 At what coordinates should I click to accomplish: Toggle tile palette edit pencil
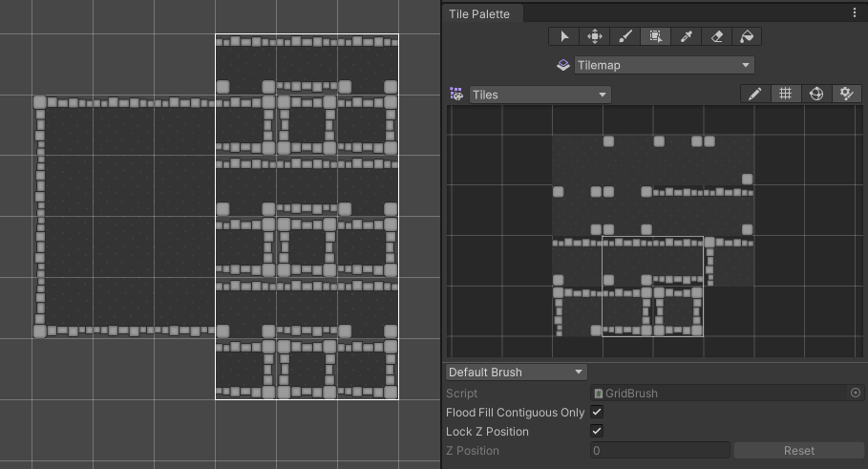755,94
